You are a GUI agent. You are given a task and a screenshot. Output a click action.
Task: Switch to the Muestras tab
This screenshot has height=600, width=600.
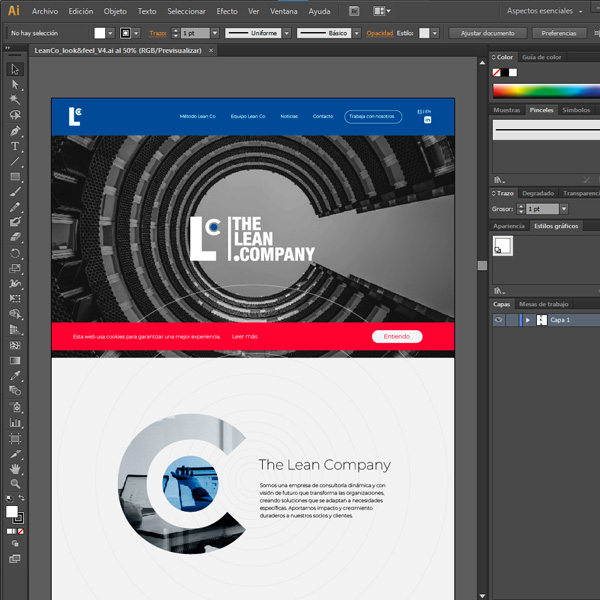[507, 110]
